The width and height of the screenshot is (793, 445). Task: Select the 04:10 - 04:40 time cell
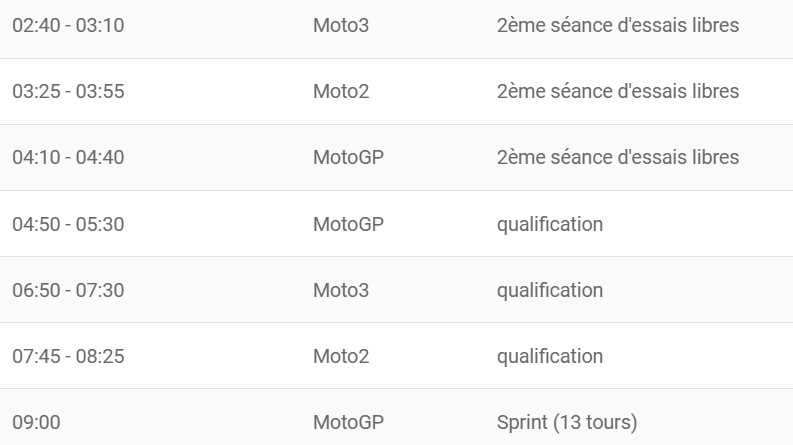(x=68, y=157)
